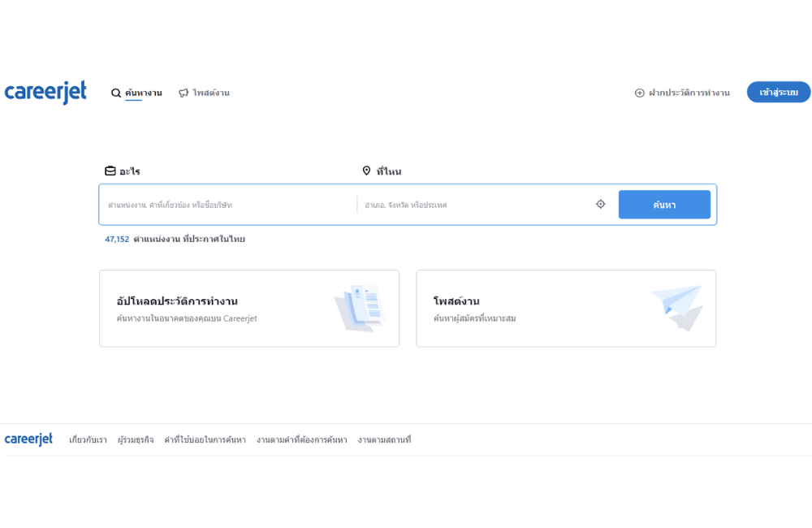Click the plus circle icon for ฝากประวัติการทำงาน
Image resolution: width=812 pixels, height=528 pixels.
point(640,93)
